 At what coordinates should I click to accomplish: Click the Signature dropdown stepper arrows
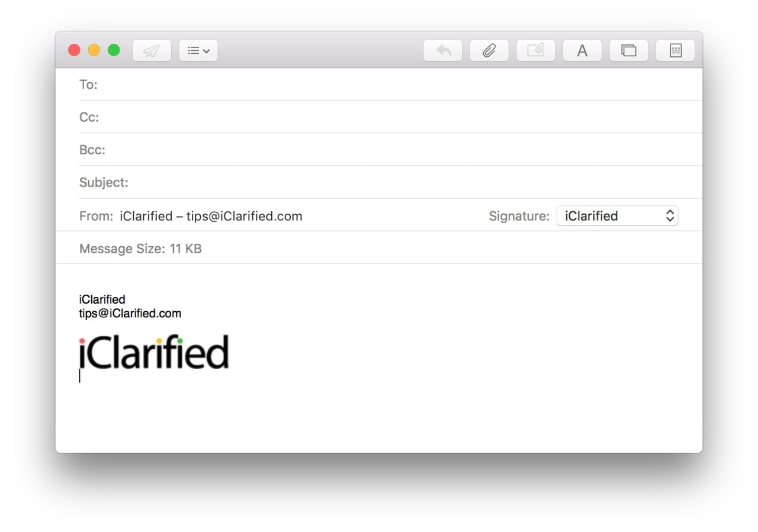click(670, 216)
